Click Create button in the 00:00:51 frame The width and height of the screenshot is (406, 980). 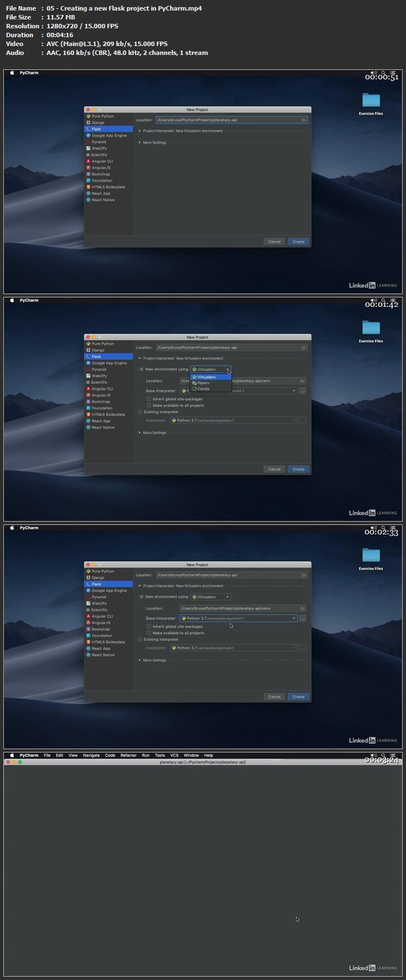coord(298,242)
